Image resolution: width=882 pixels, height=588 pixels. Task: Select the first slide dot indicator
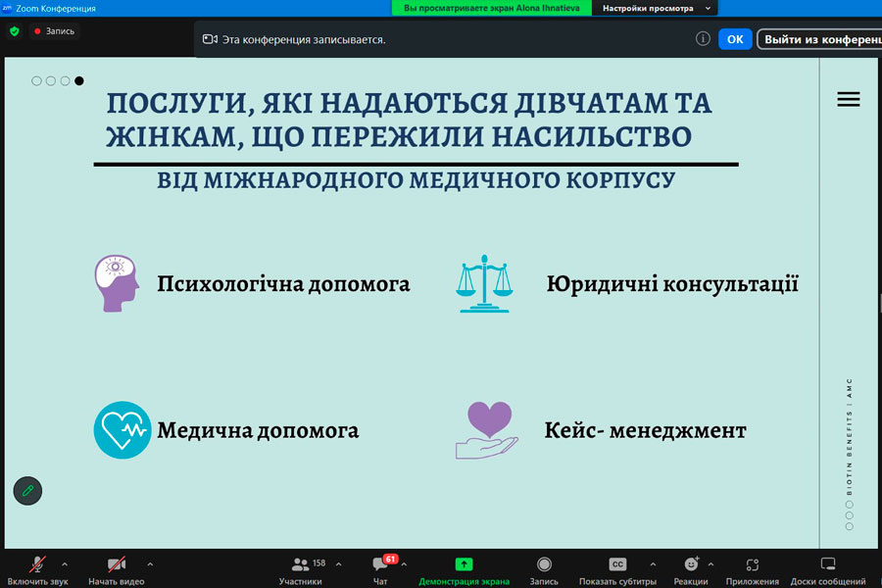(x=36, y=81)
